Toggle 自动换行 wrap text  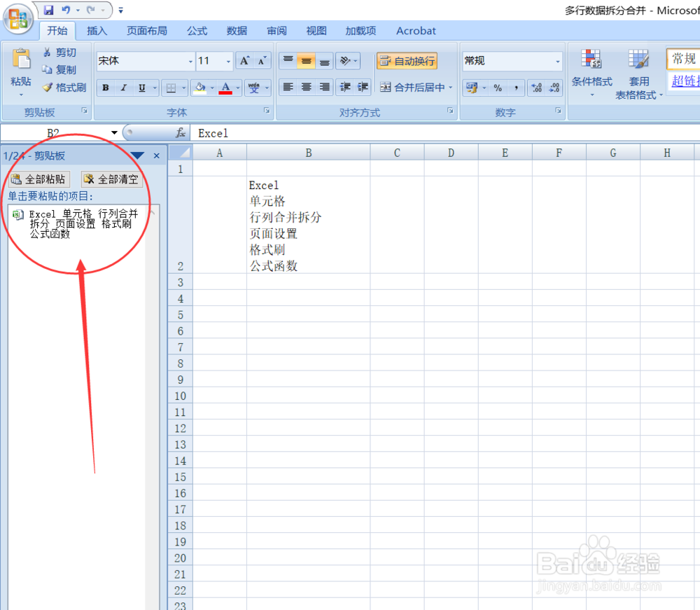(407, 61)
